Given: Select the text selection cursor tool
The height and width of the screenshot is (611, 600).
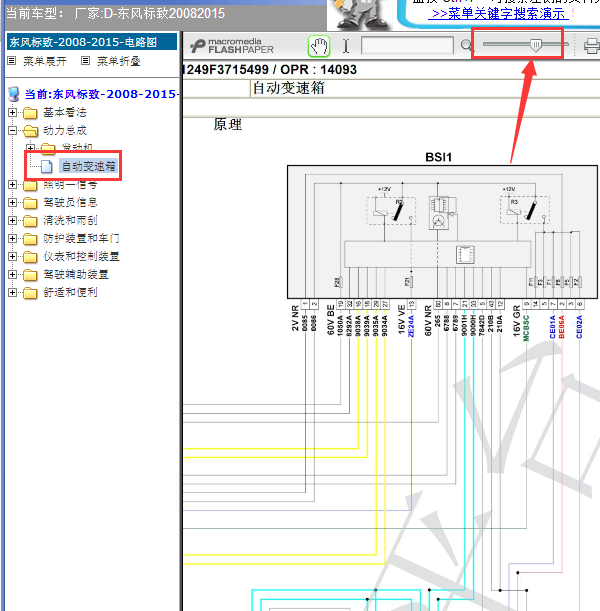Looking at the screenshot, I should [x=346, y=46].
